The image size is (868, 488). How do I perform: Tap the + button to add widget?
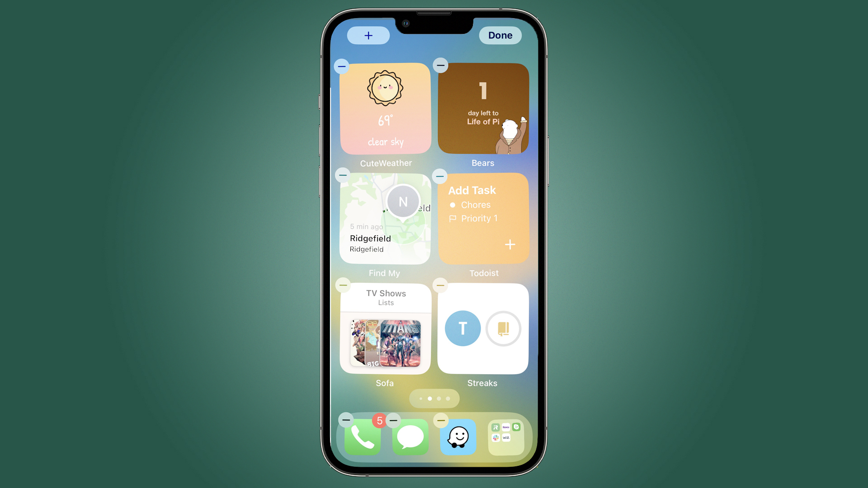click(368, 35)
